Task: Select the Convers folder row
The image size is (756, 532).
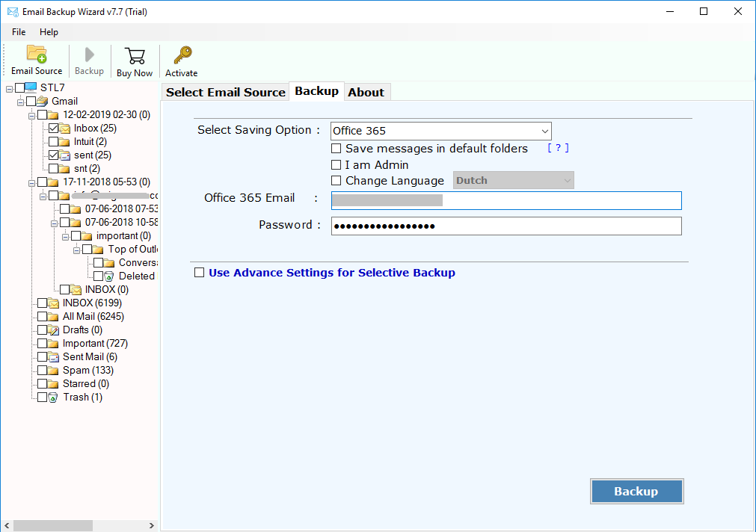Action: pos(138,262)
